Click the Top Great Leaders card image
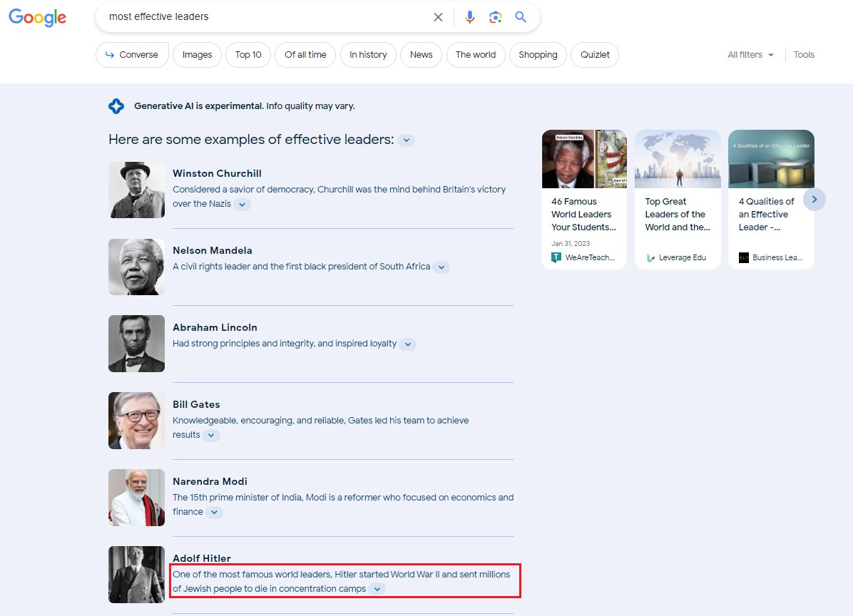 click(x=678, y=159)
